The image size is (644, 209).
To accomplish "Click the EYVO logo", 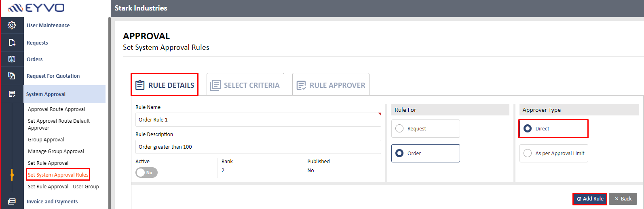I will (x=36, y=8).
